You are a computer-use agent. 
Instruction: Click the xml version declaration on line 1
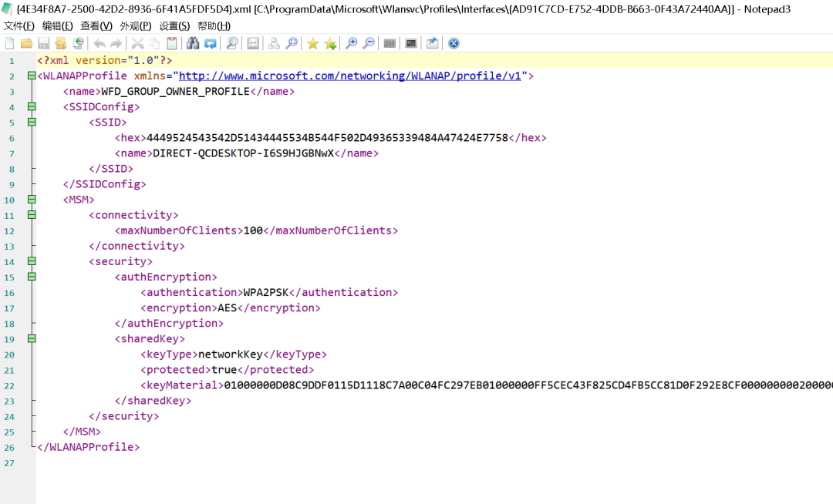tap(105, 60)
